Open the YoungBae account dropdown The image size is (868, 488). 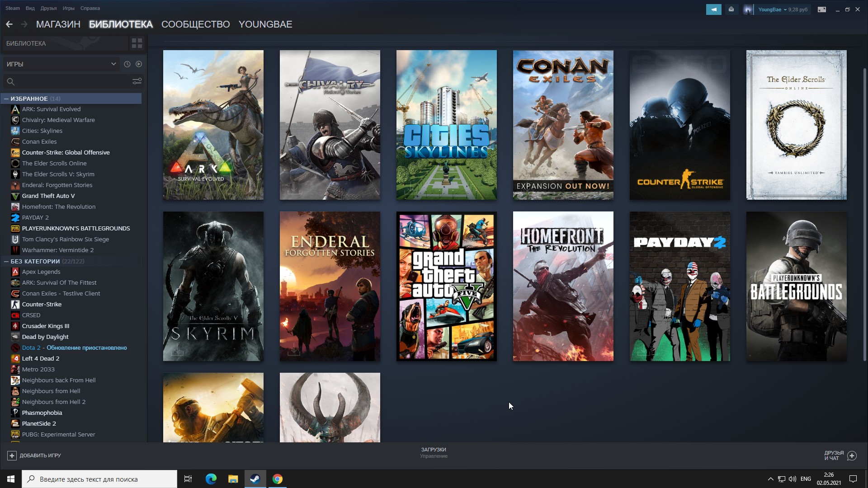[783, 9]
